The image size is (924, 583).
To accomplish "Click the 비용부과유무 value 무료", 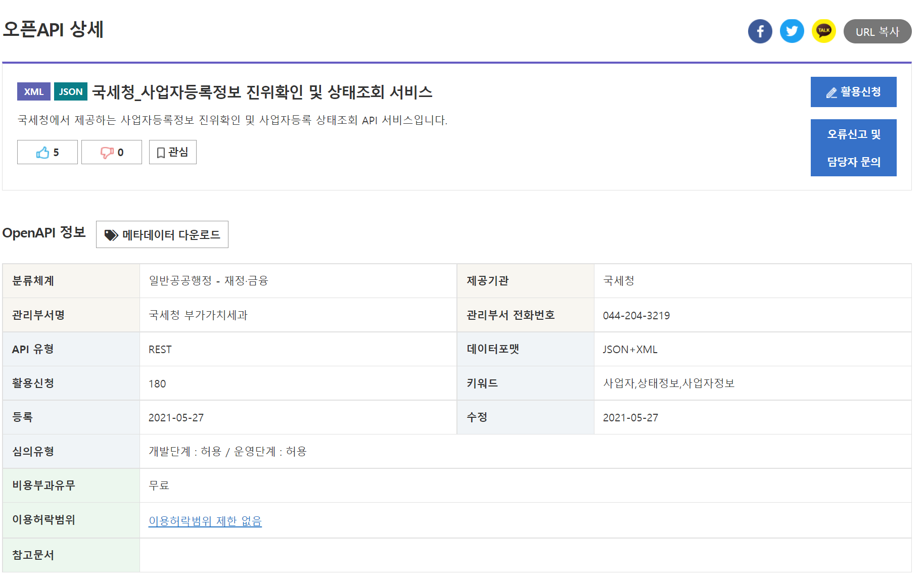I will coord(159,485).
